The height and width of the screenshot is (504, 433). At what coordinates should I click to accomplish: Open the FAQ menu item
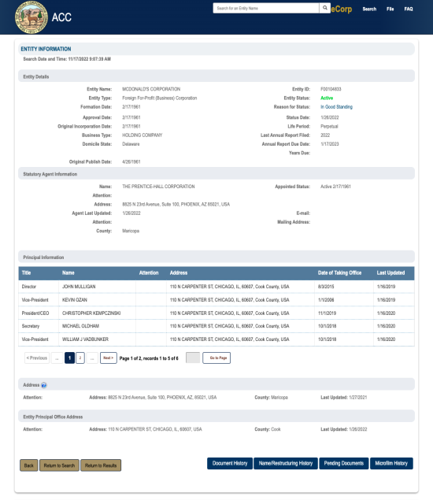coord(409,9)
